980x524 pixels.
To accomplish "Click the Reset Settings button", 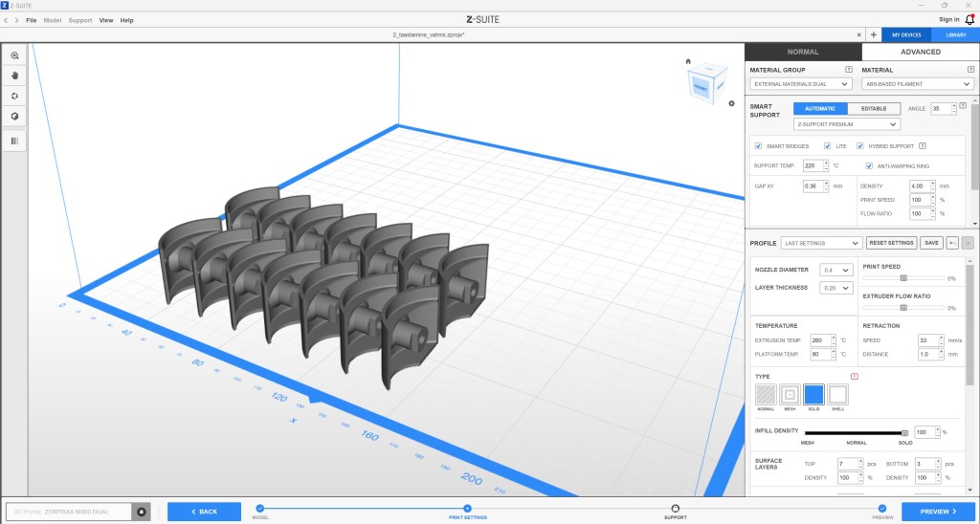I will point(891,243).
